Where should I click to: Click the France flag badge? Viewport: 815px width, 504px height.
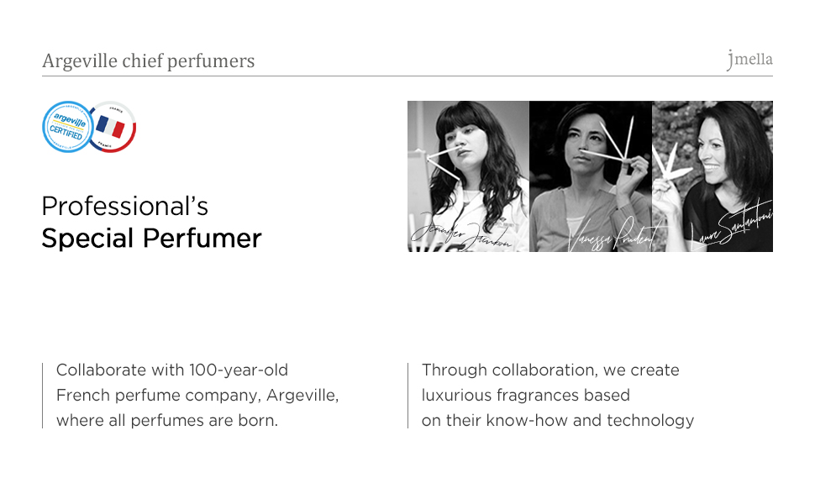pos(111,127)
